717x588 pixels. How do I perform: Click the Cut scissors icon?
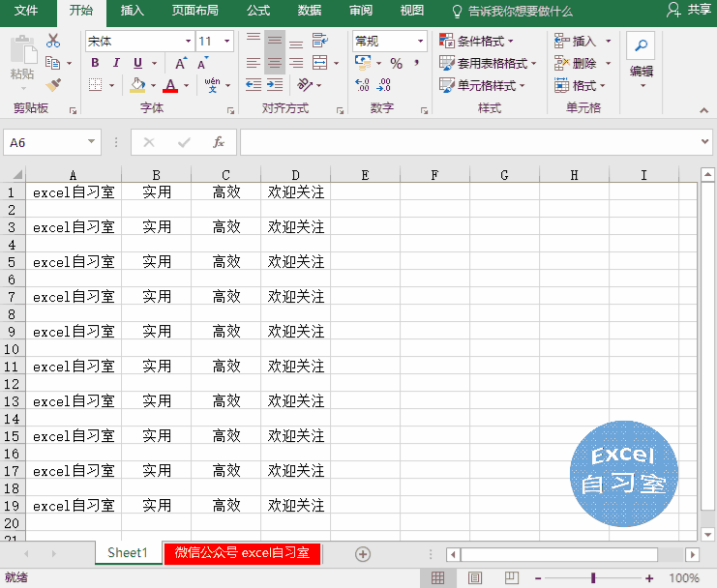coord(53,41)
